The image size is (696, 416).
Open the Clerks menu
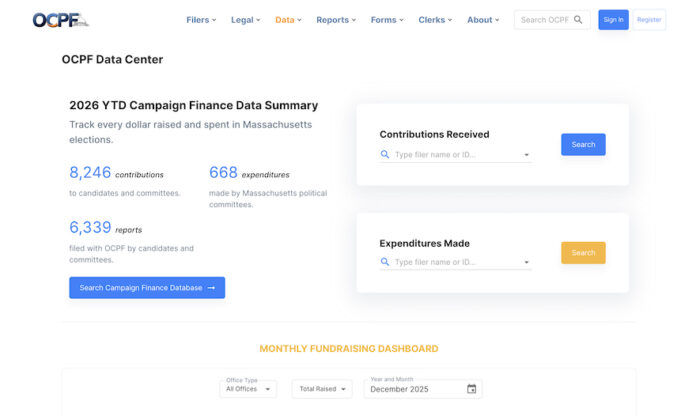pos(435,20)
